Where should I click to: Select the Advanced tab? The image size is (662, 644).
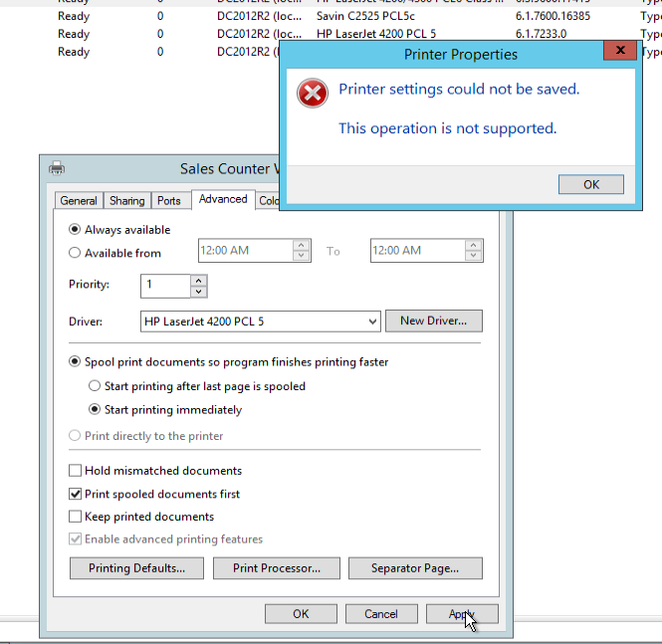click(x=223, y=199)
